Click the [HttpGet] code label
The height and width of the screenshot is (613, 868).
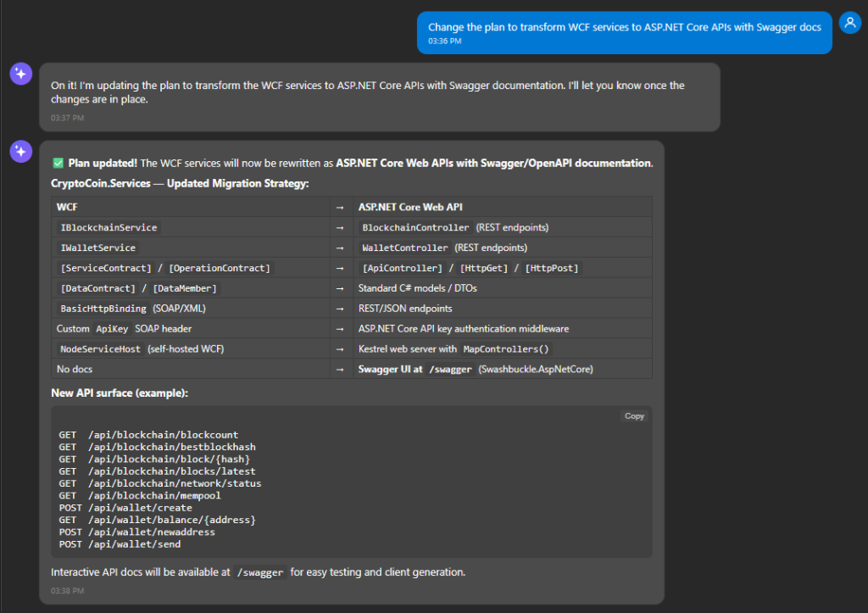pos(484,268)
